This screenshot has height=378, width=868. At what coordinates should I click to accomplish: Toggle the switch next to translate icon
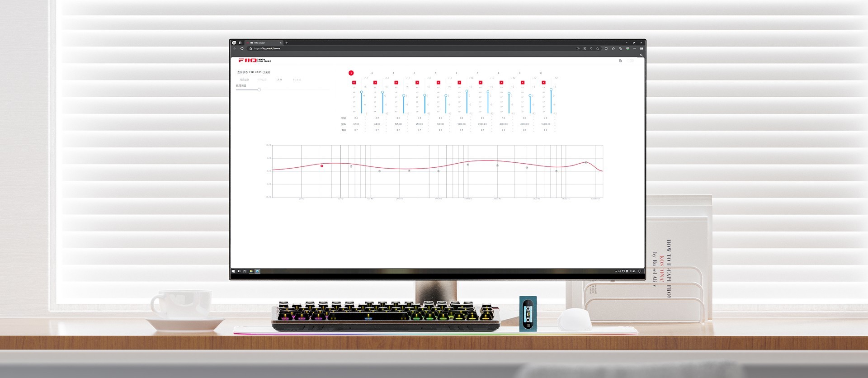pos(631,61)
